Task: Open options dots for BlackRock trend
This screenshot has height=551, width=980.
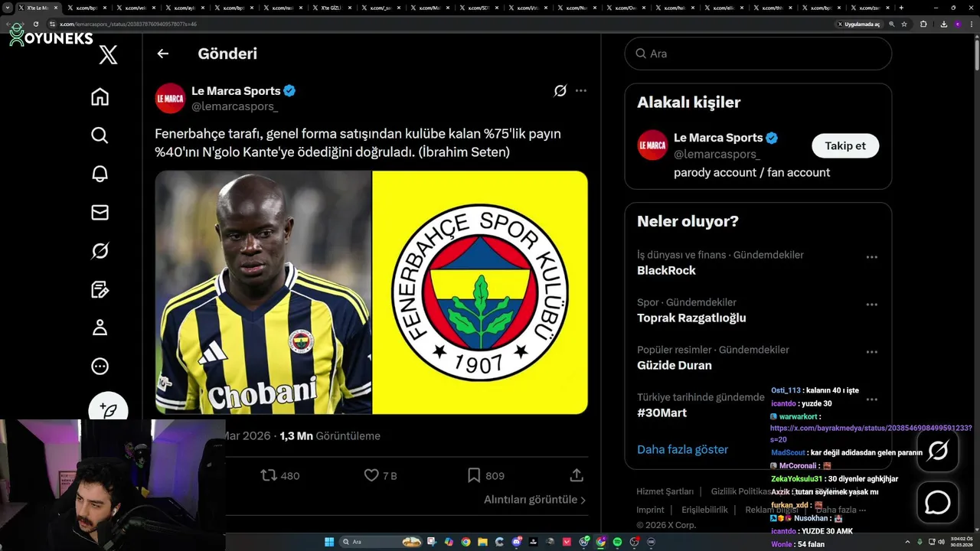Action: coord(871,257)
